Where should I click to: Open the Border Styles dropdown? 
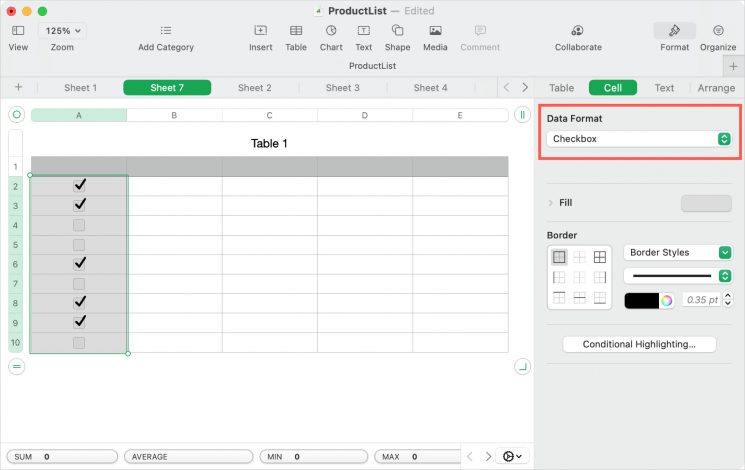pos(678,252)
